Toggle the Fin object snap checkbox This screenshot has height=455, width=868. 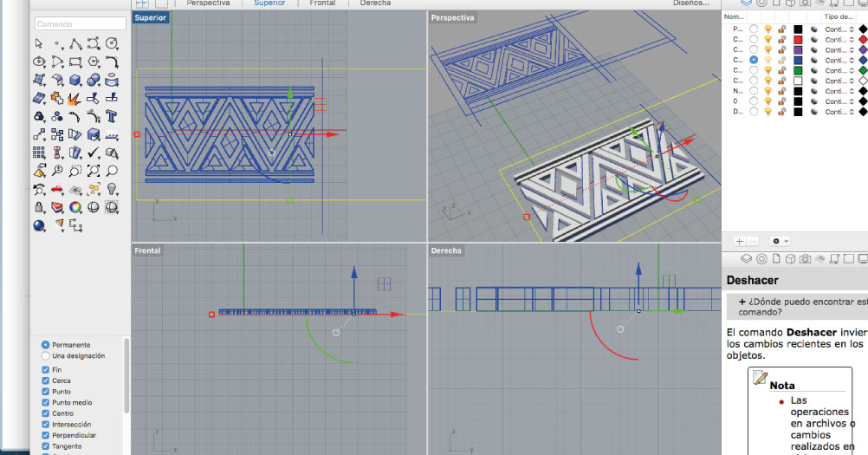(45, 369)
